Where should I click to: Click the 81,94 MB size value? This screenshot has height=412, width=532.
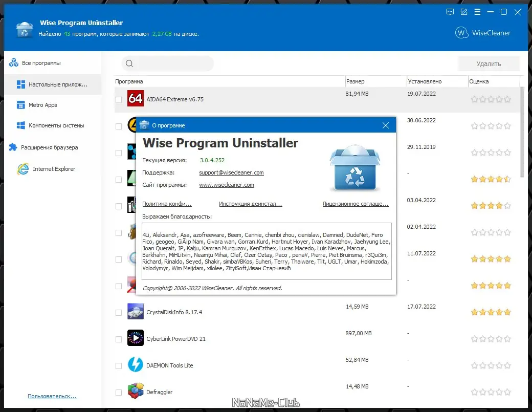tap(357, 94)
